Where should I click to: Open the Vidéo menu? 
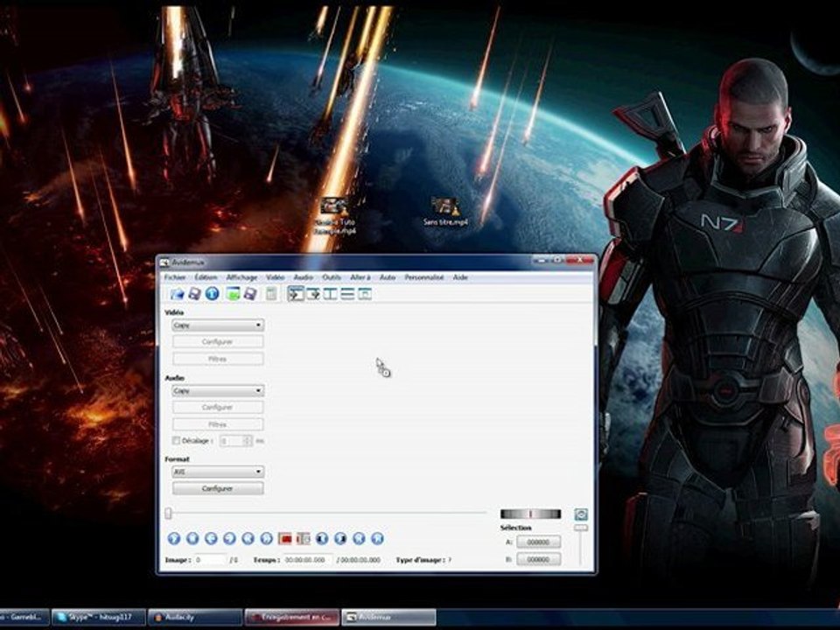tap(276, 277)
